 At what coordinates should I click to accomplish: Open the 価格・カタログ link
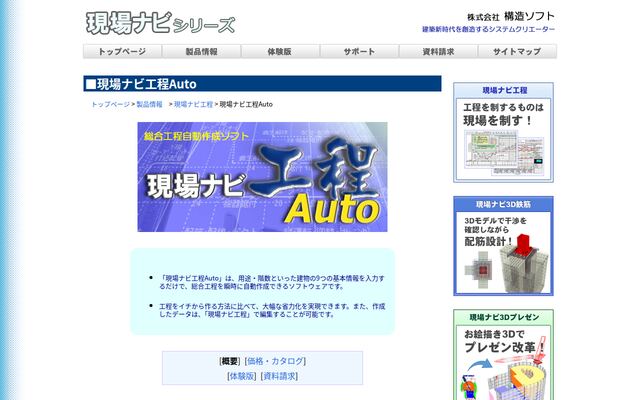[276, 361]
